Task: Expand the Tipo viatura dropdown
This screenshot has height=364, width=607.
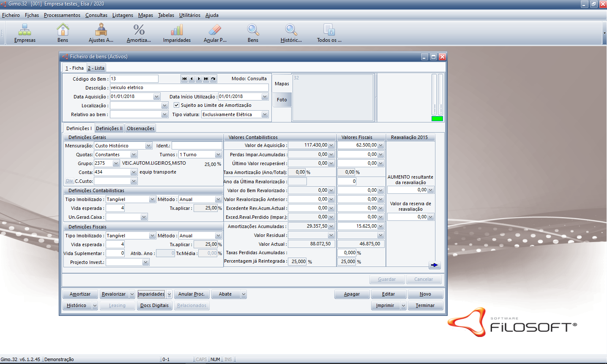Action: [265, 114]
